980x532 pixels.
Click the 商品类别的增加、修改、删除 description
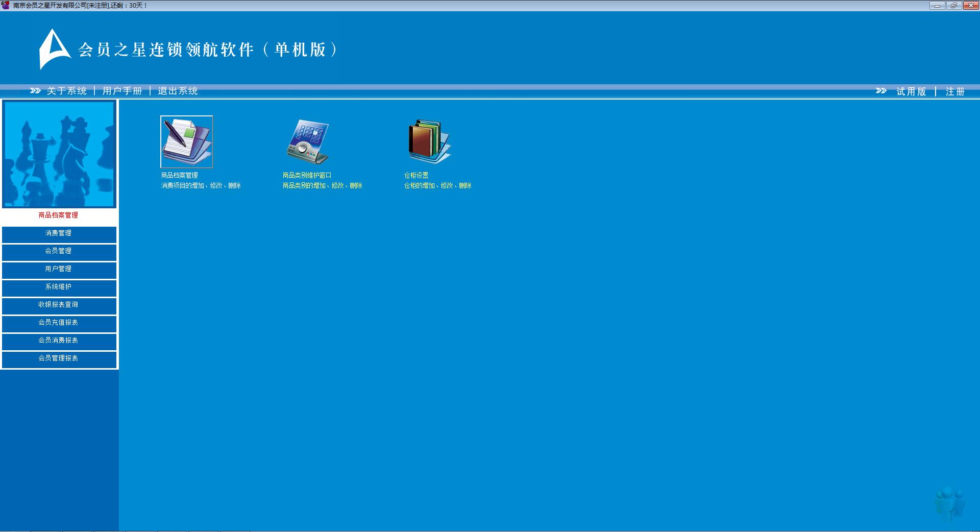(x=323, y=185)
